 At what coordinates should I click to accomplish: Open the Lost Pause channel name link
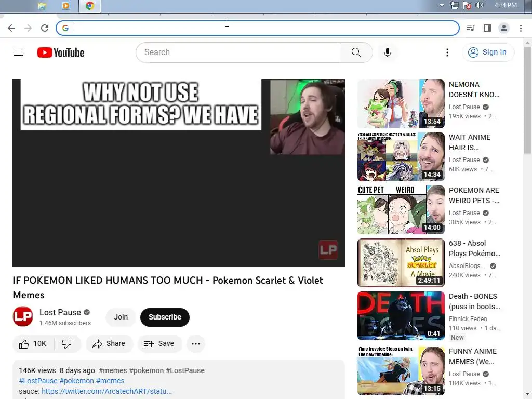[x=60, y=312]
